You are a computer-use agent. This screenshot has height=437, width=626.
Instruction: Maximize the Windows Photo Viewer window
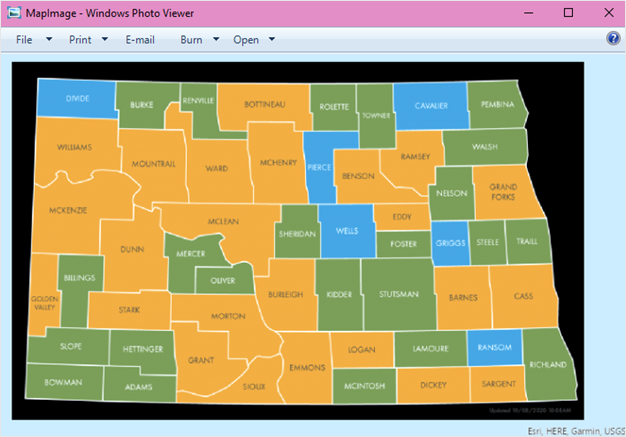568,13
